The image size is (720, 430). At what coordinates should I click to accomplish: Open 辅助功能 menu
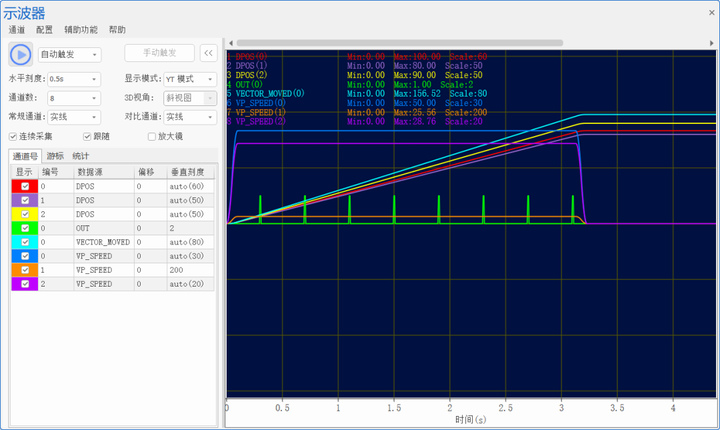point(80,30)
